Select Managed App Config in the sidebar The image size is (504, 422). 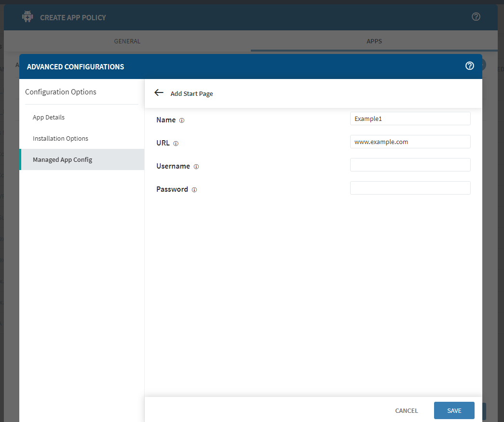coord(62,159)
